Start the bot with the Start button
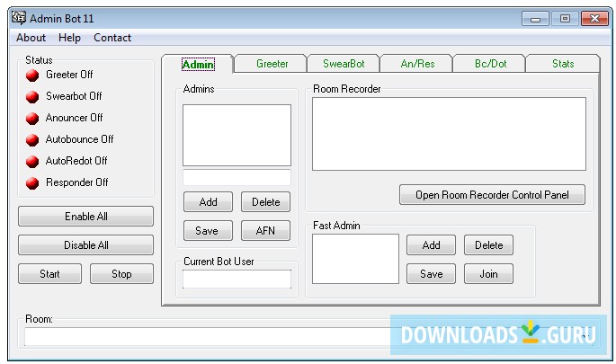This screenshot has width=616, height=364. pyautogui.click(x=49, y=274)
